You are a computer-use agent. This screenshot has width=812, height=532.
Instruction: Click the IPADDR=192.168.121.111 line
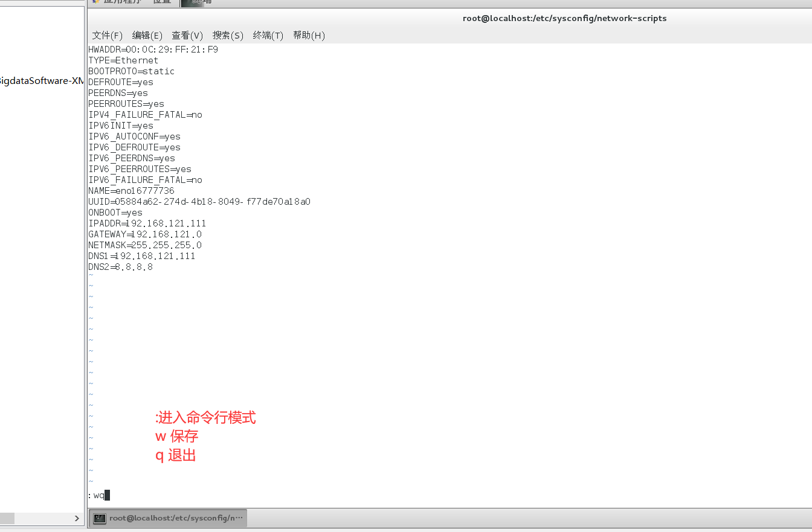click(x=147, y=223)
